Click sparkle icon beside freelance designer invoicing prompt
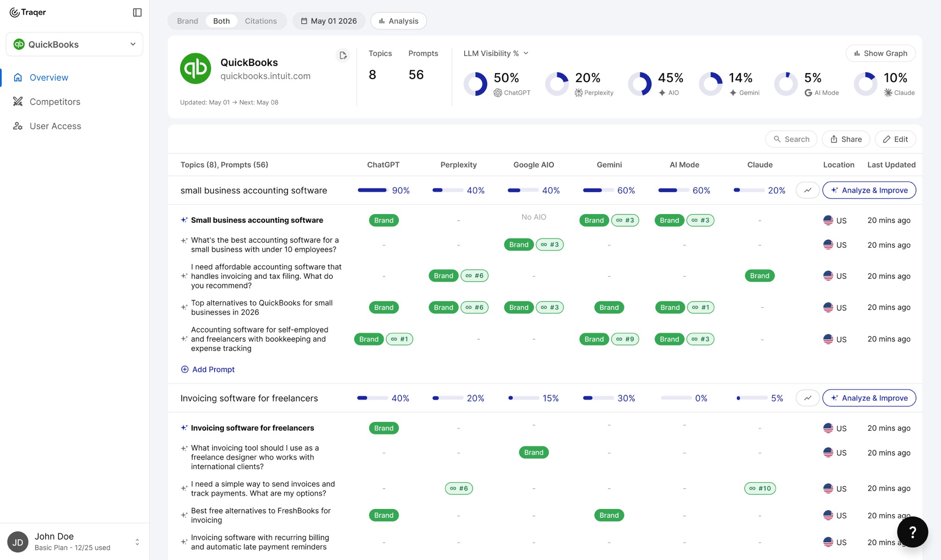Screen dimensions: 941x560 pos(184,448)
